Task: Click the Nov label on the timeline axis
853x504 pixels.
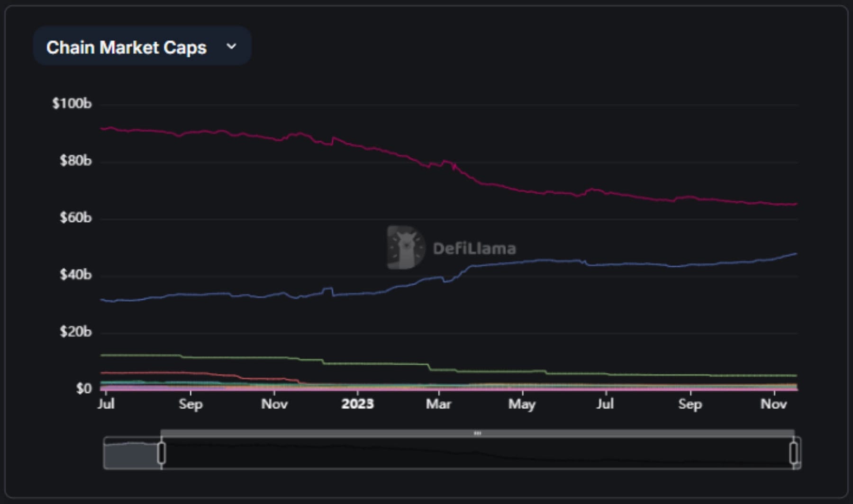Action: [774, 405]
